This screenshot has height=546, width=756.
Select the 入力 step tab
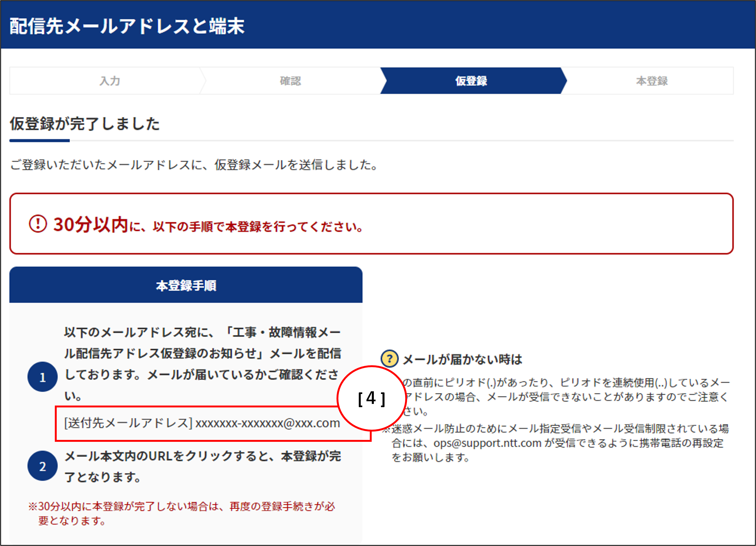[x=109, y=81]
